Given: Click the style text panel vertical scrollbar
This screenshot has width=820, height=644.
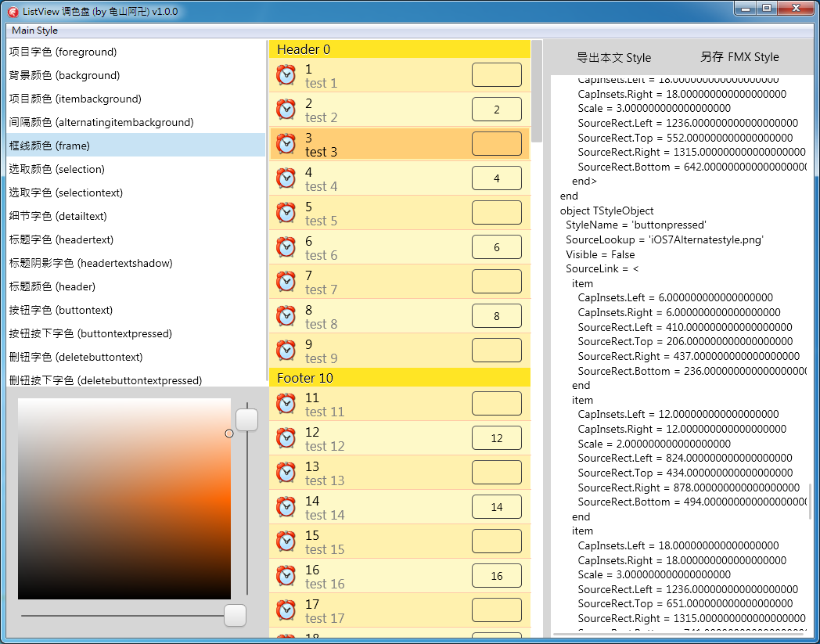Looking at the screenshot, I should tap(810, 501).
